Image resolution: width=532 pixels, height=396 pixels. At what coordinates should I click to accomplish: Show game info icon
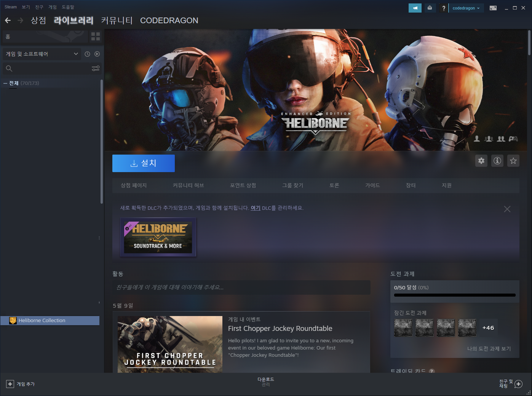point(497,161)
